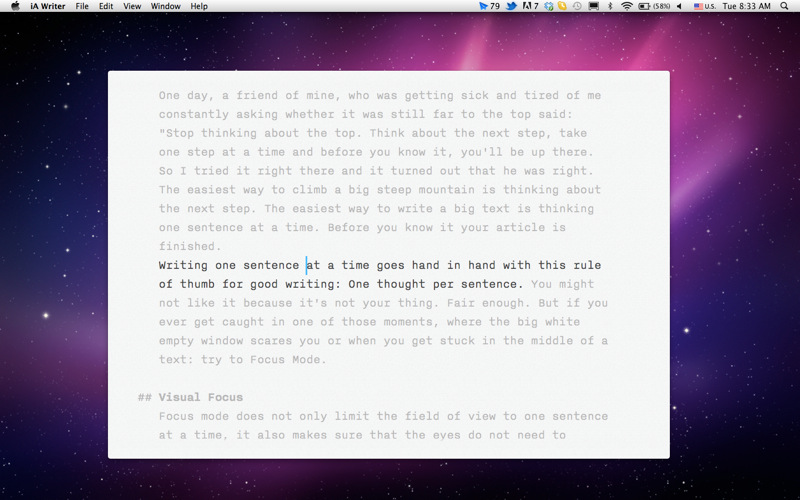
Task: Open the iA Writer application menu
Action: 48,6
